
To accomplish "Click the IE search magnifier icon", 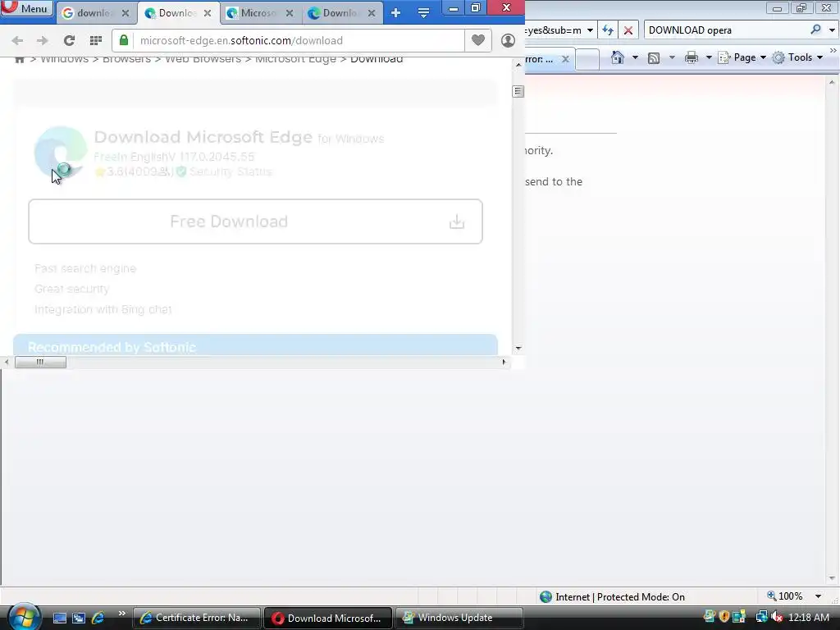I will 815,30.
